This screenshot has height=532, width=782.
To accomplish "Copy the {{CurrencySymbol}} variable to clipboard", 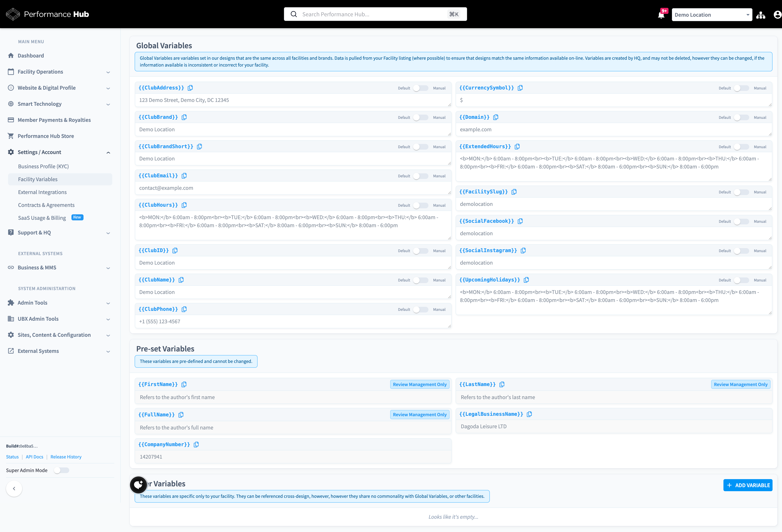I will [521, 88].
